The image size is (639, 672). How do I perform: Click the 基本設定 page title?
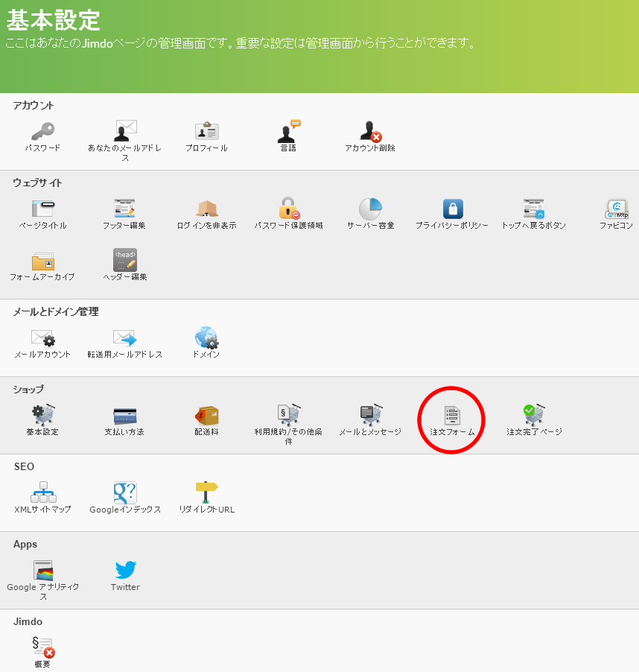coord(53,20)
